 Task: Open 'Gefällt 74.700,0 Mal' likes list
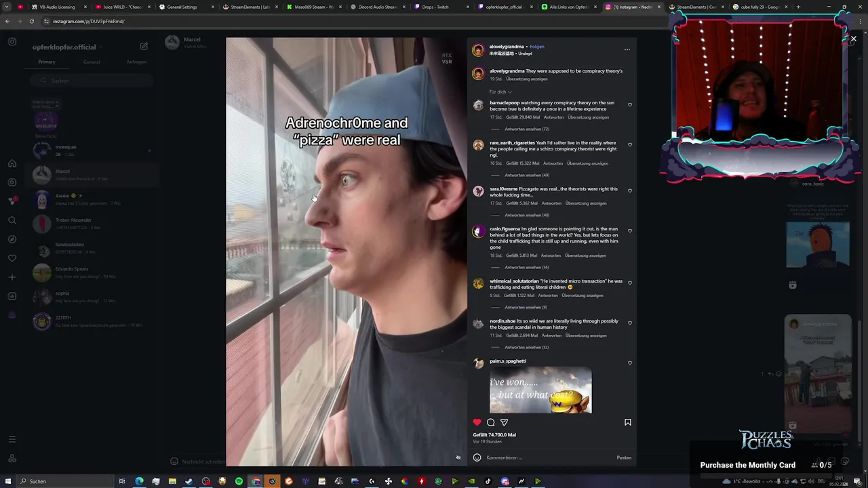[494, 434]
